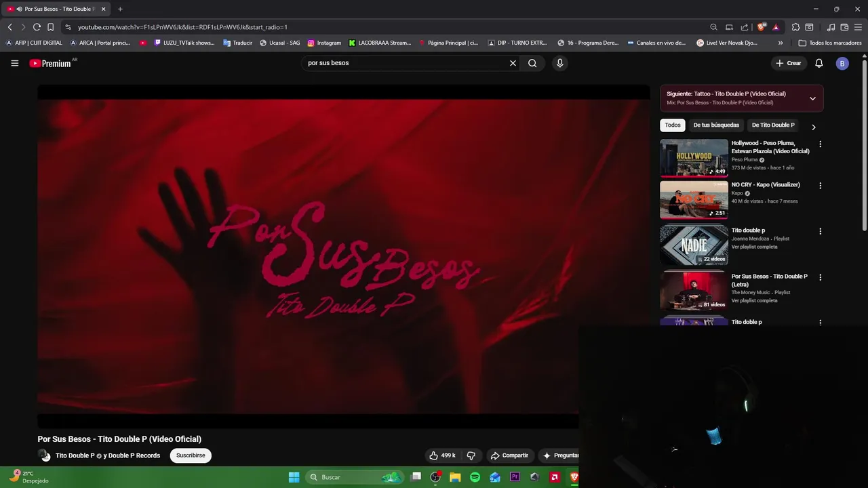Open Tito double p playlist thumbnail NADIE
The image size is (868, 488).
coord(694,245)
